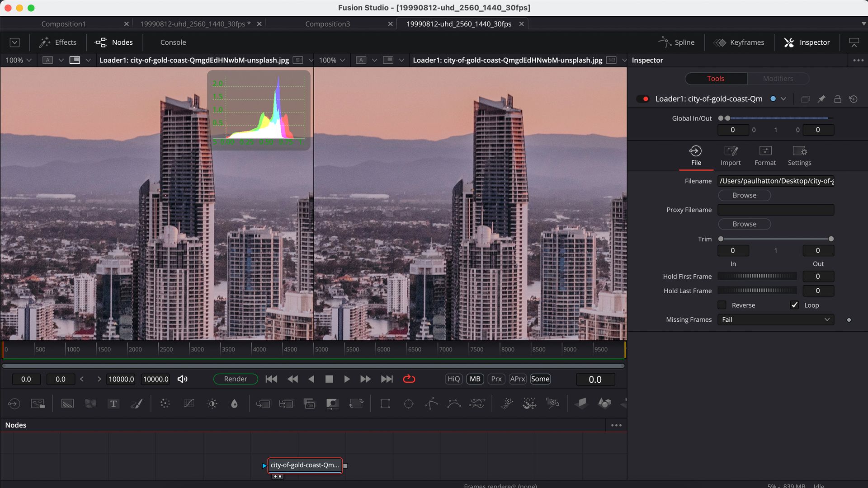The width and height of the screenshot is (868, 488).
Task: Toggle HiQ rendering mode
Action: [x=453, y=379]
